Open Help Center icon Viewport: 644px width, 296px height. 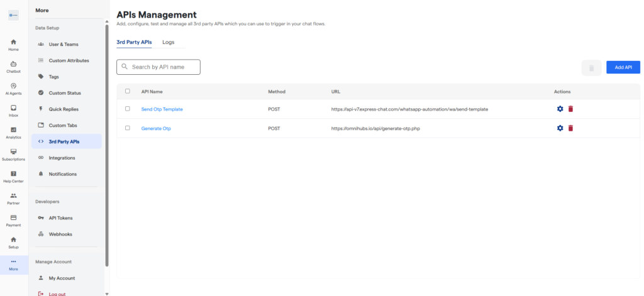(x=13, y=173)
